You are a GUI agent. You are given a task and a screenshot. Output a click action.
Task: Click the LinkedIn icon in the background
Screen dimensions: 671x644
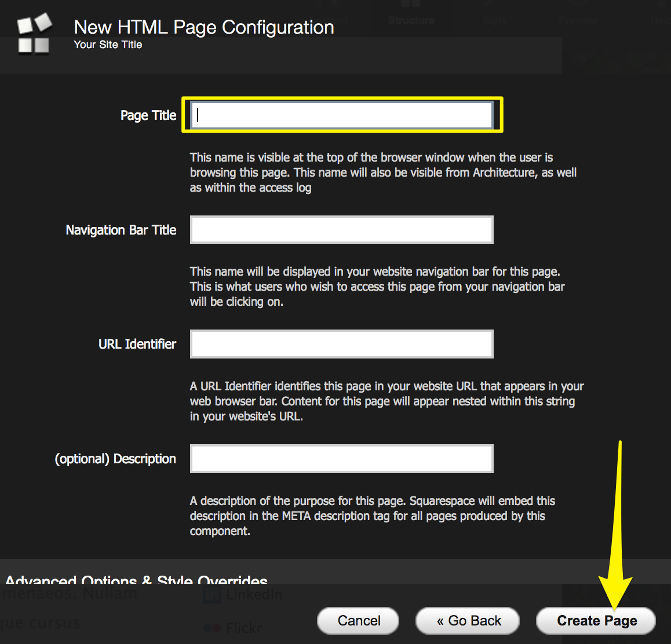(x=212, y=595)
